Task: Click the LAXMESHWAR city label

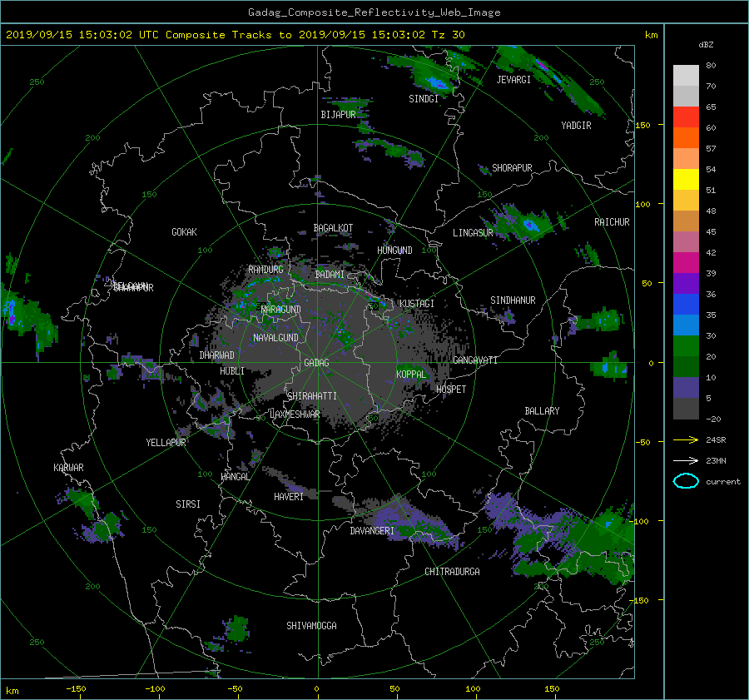Action: pos(295,415)
